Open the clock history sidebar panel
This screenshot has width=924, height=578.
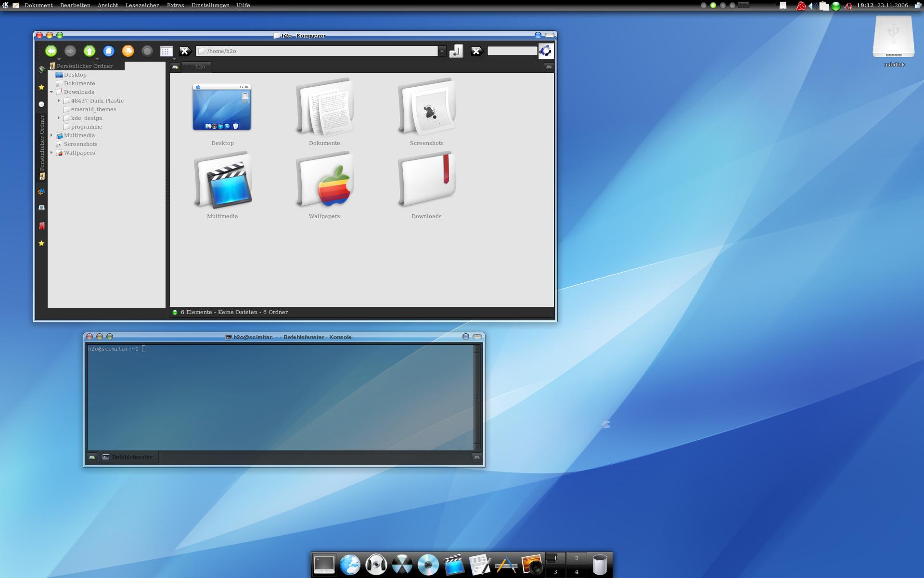41,104
